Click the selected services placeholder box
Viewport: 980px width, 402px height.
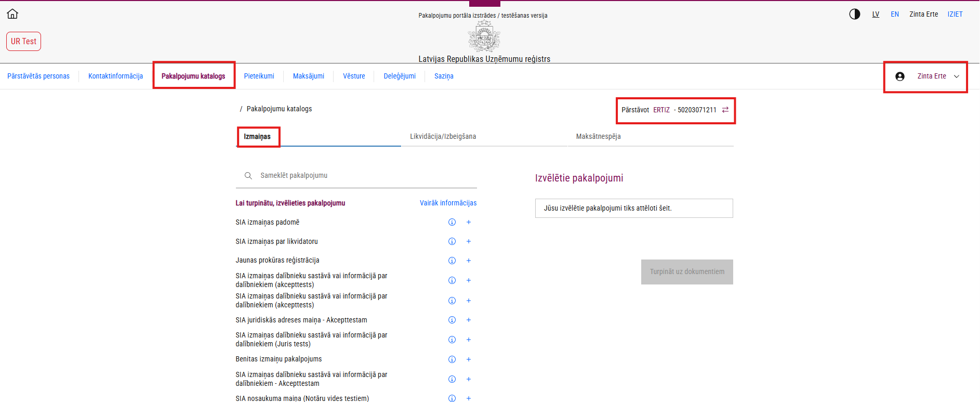[634, 208]
